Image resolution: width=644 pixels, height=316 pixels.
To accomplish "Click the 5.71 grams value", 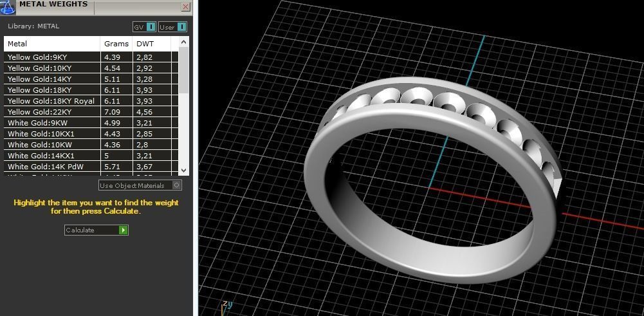I will coord(112,167).
